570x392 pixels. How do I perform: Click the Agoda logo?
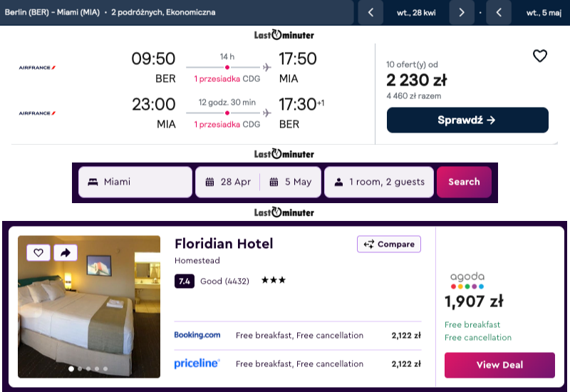467,280
